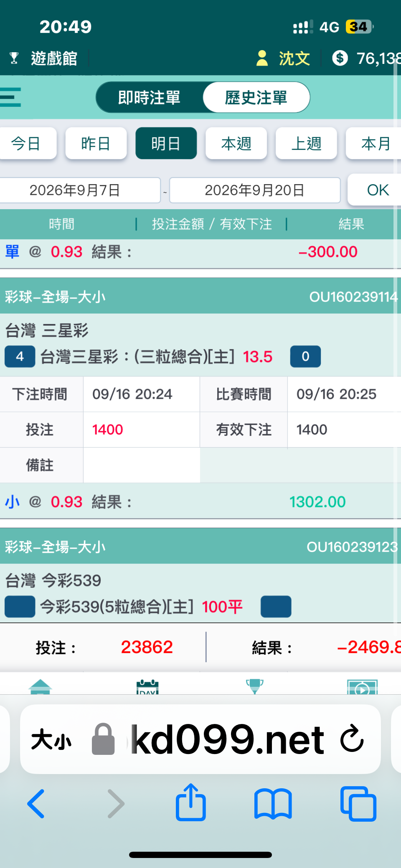Tap the kd099.net address bar
Viewport: 401px width, 868px height.
coord(228,739)
